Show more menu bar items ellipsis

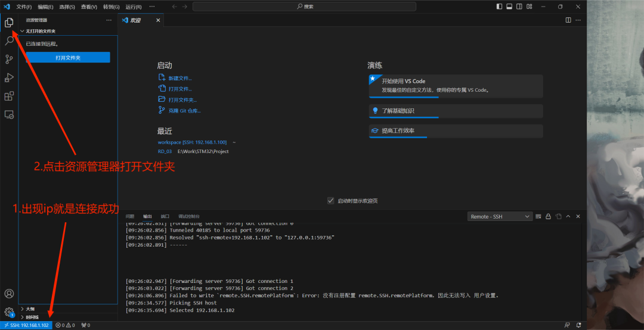point(152,7)
